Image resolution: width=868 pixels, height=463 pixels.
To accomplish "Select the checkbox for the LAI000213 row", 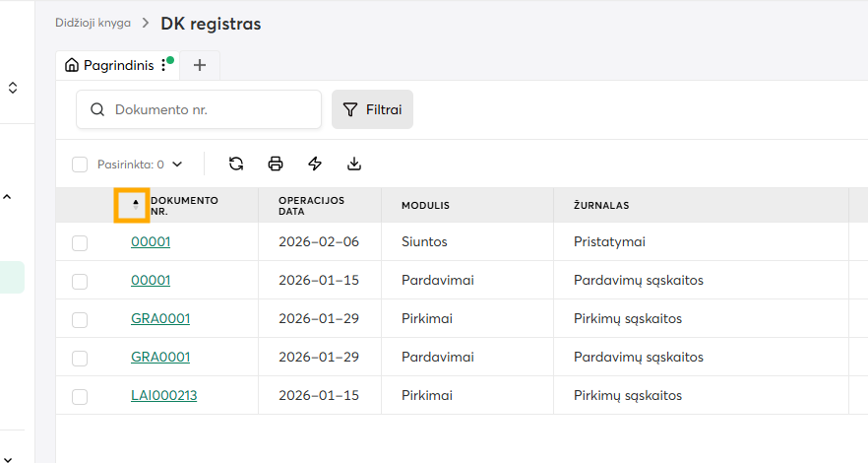I will pyautogui.click(x=80, y=396).
